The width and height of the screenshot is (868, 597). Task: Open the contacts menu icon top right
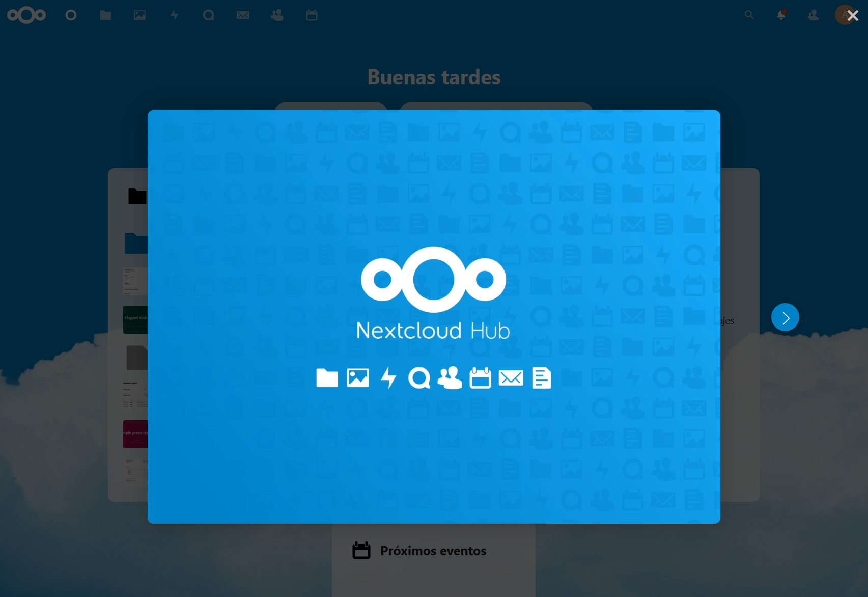[x=814, y=15]
